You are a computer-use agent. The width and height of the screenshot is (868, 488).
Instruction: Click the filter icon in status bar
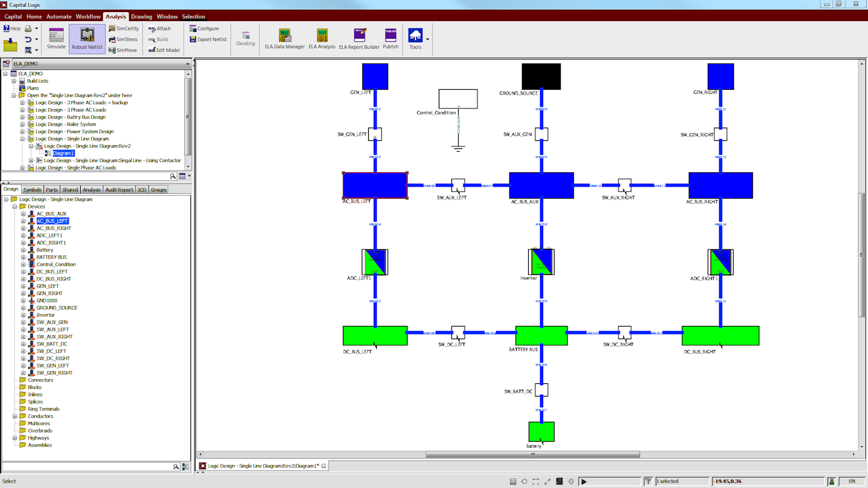[649, 481]
